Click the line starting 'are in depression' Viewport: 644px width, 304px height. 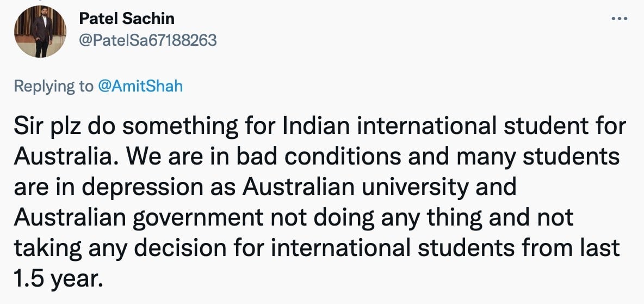[x=265, y=187]
